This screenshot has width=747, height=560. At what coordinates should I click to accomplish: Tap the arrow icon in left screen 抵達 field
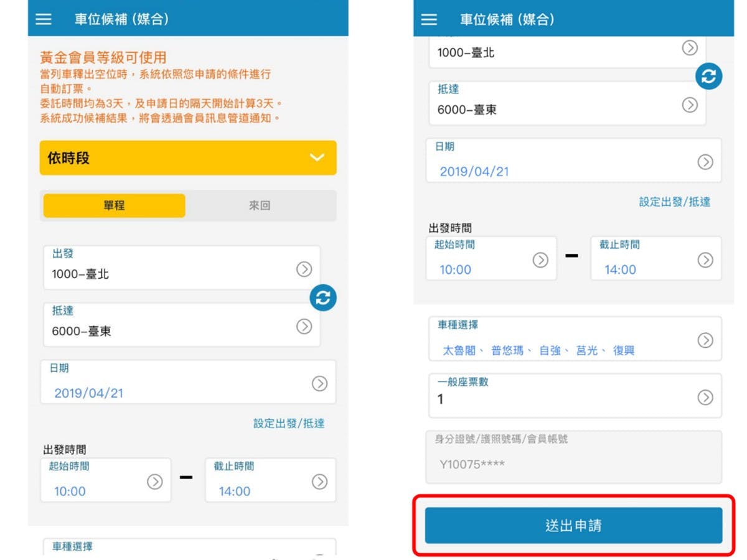pyautogui.click(x=304, y=326)
